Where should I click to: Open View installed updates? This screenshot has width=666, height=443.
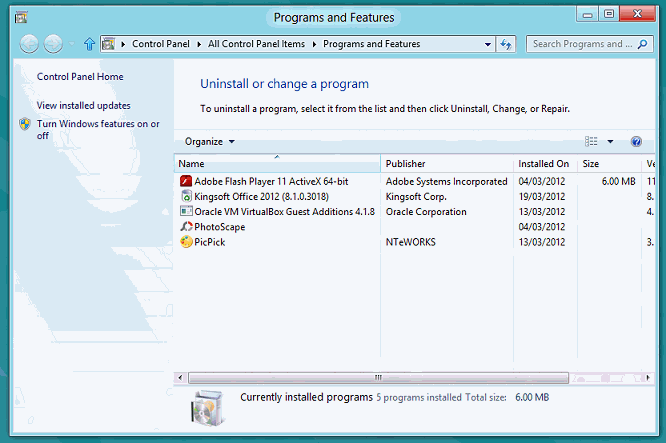[83, 105]
